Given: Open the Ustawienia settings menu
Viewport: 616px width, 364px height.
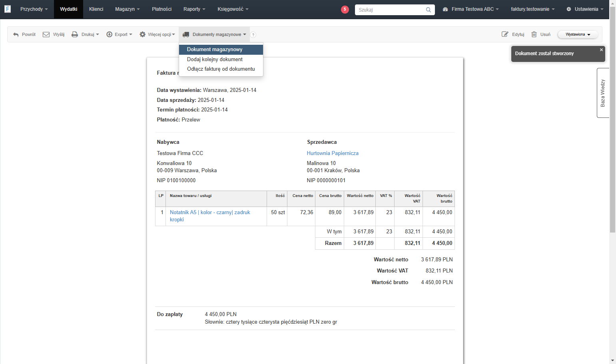Looking at the screenshot, I should [x=585, y=9].
